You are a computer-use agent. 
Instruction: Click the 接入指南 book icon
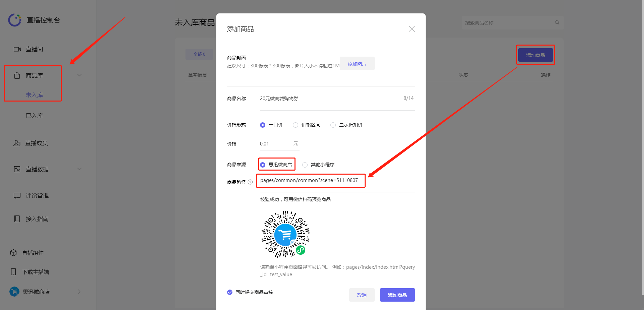pos(17,219)
